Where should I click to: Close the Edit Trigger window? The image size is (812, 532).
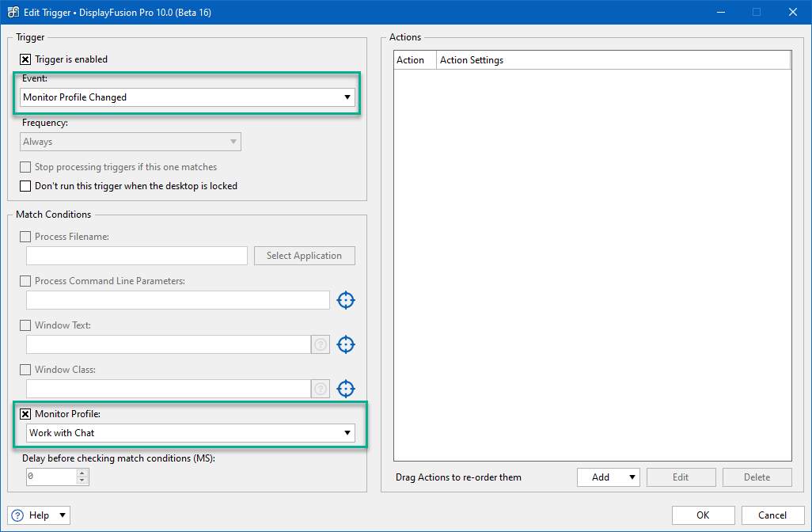tap(793, 12)
